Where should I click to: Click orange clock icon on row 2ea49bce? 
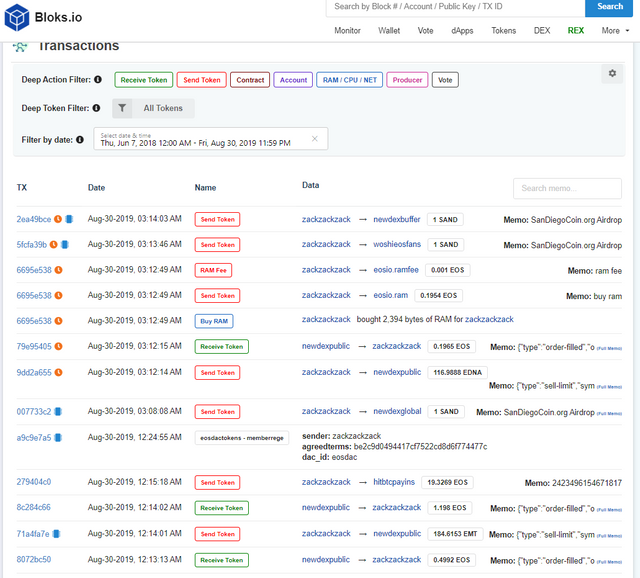tap(58, 219)
